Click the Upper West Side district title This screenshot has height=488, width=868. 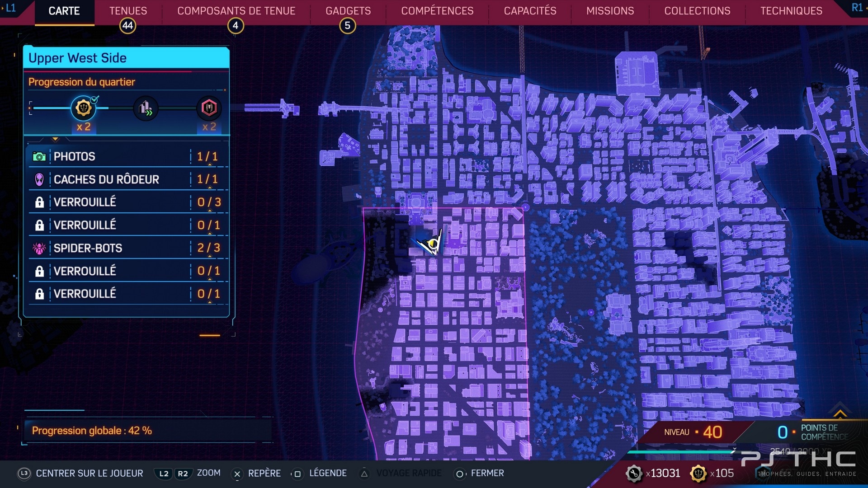point(77,58)
